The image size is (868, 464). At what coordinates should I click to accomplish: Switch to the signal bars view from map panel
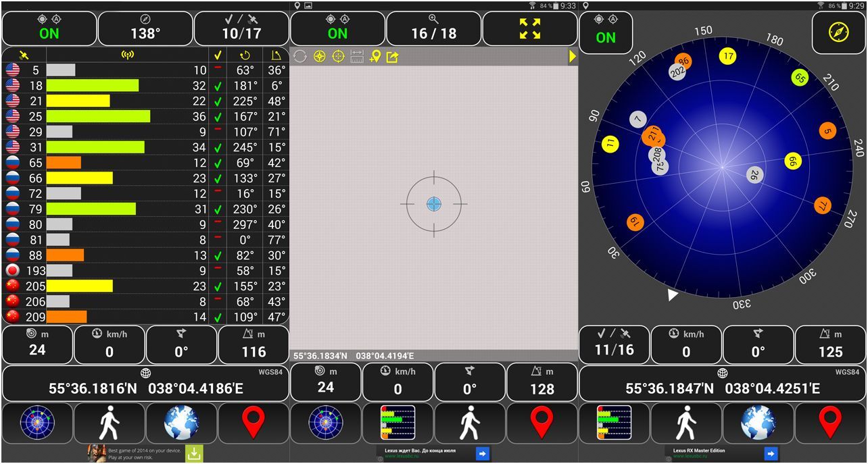point(397,423)
